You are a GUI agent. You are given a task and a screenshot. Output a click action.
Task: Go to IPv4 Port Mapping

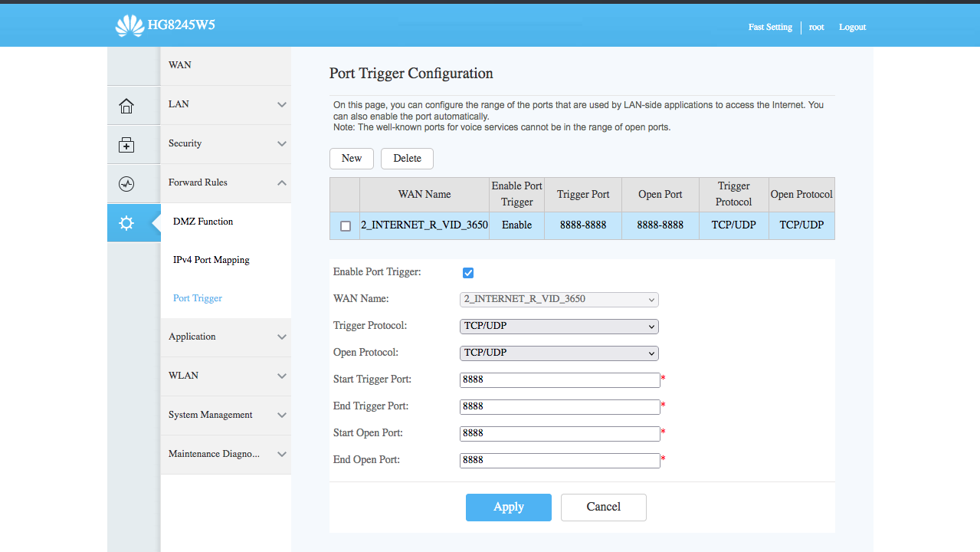pyautogui.click(x=211, y=260)
